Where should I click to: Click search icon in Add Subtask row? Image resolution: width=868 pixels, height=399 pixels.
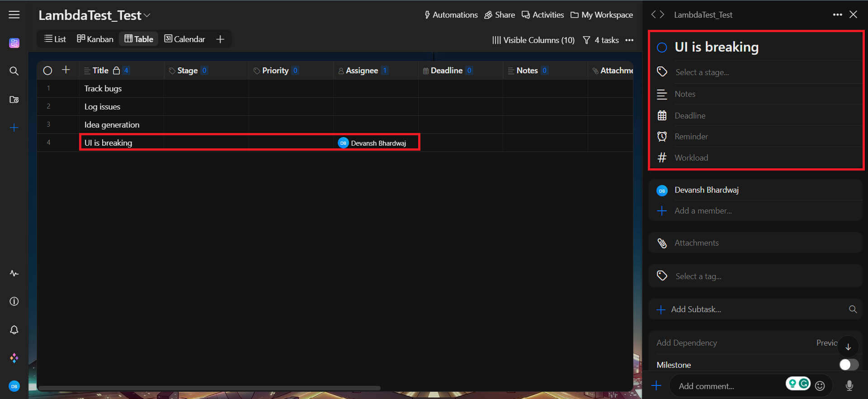point(853,309)
